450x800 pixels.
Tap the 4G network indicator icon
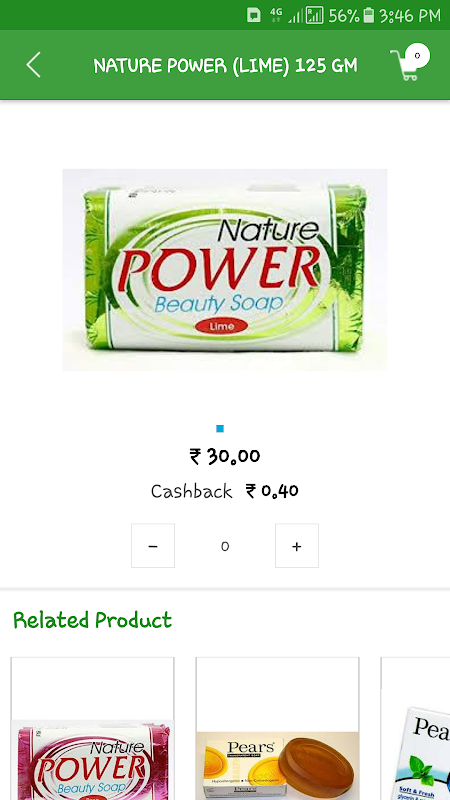pyautogui.click(x=276, y=15)
